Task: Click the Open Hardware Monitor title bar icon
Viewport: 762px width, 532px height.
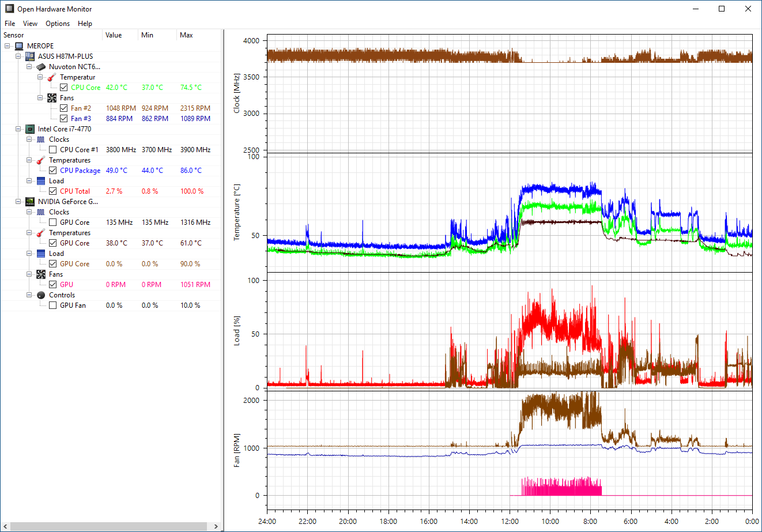Action: click(9, 9)
